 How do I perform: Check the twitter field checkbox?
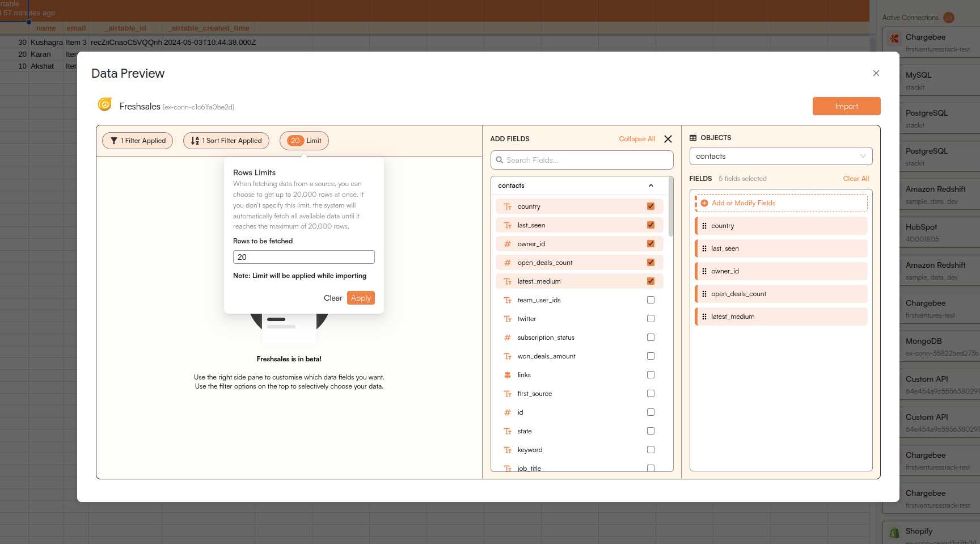[x=650, y=319]
